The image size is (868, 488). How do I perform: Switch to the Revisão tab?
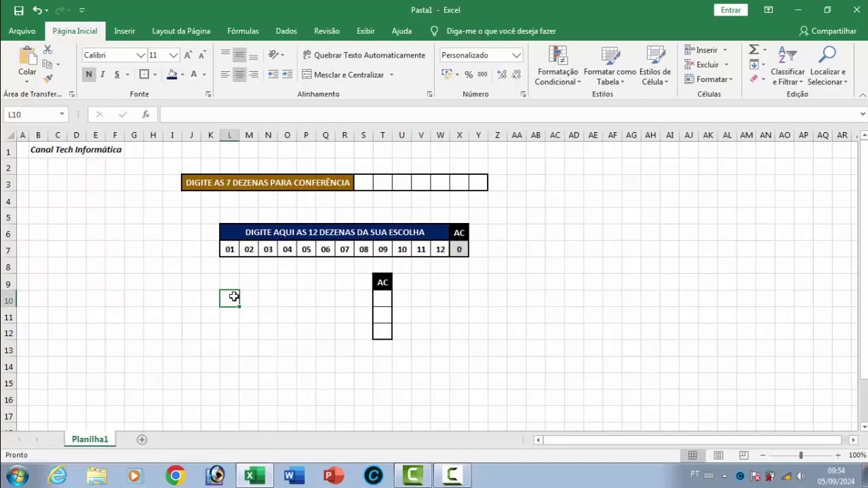[x=327, y=31]
